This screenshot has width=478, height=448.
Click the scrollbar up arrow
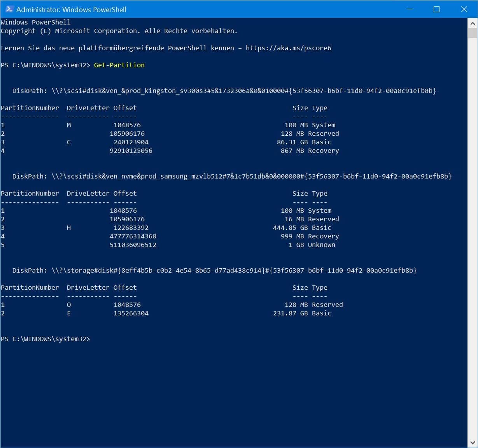point(472,23)
